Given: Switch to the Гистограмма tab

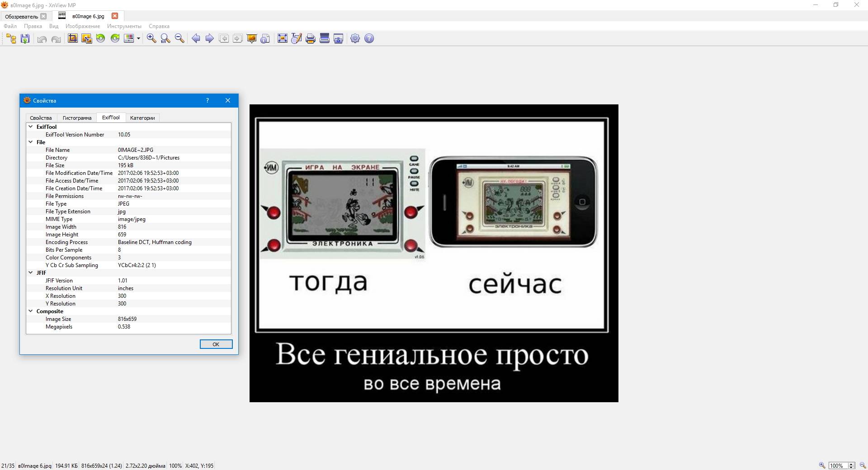Looking at the screenshot, I should pos(77,118).
